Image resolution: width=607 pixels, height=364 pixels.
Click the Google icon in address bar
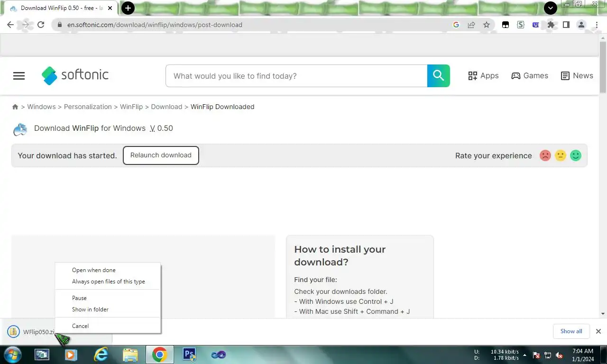[456, 25]
